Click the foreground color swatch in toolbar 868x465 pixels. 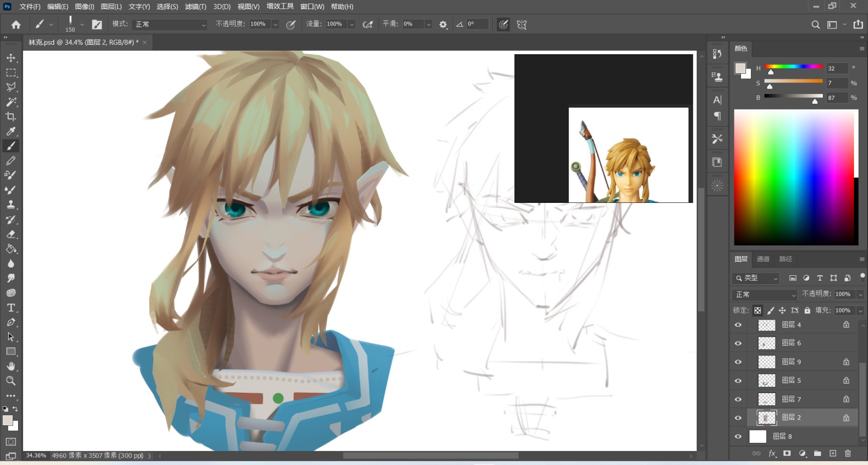(x=8, y=420)
